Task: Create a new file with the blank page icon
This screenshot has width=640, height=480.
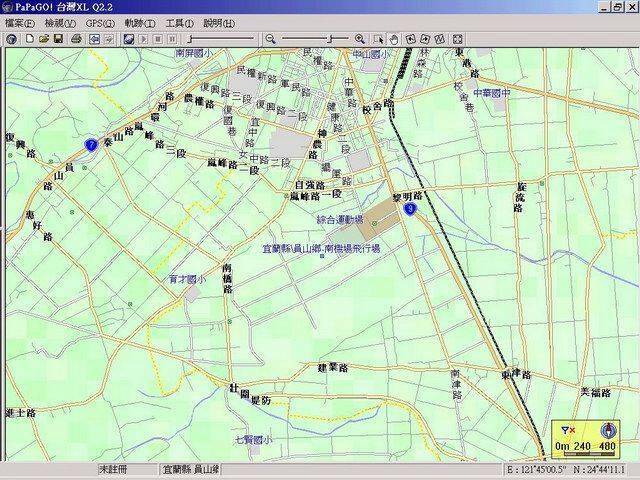Action: pyautogui.click(x=30, y=39)
